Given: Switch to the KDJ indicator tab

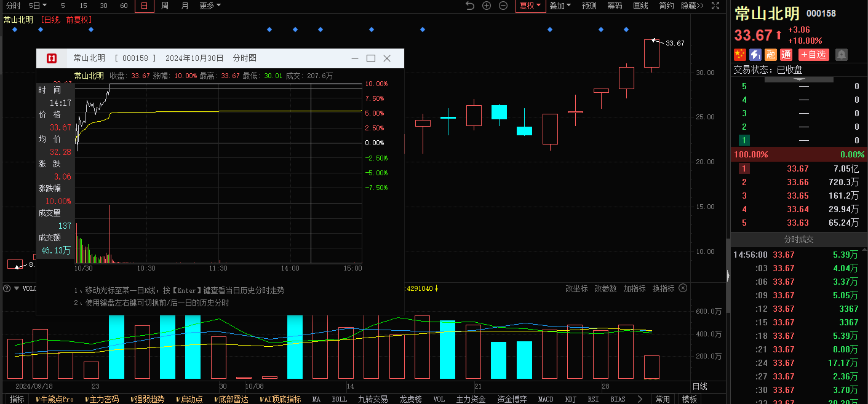Looking at the screenshot, I should [570, 399].
